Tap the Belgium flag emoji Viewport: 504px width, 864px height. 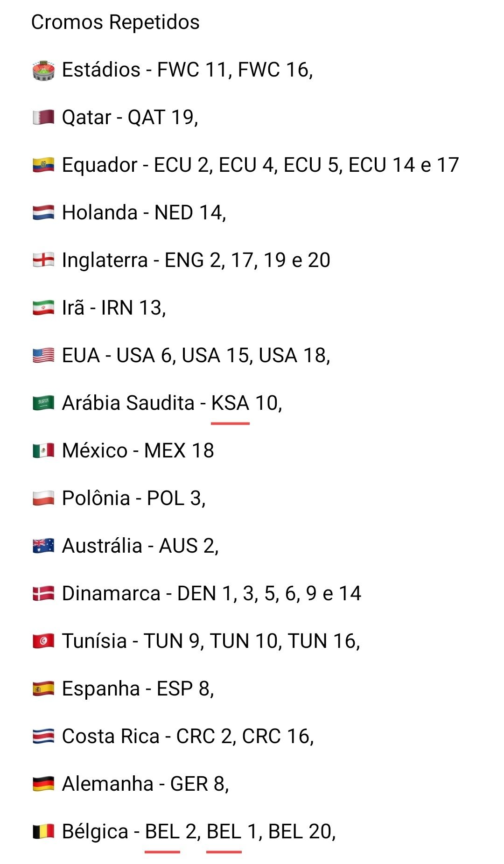[x=43, y=832]
